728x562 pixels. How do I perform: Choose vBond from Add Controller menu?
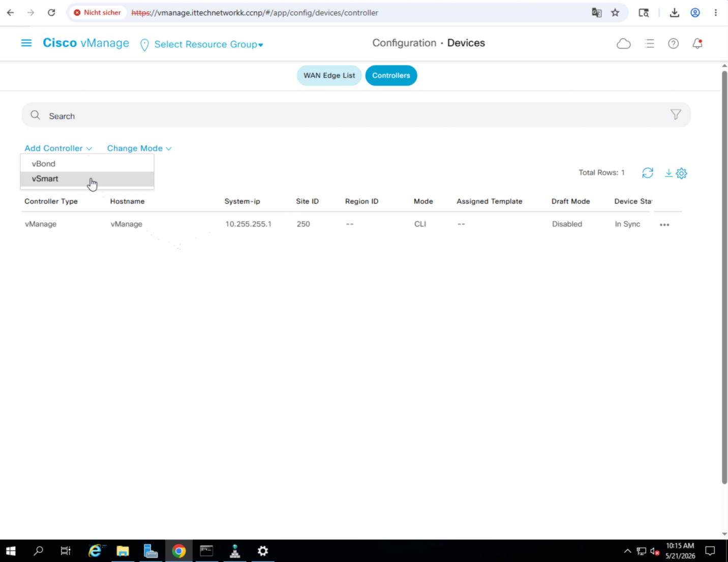(87, 164)
